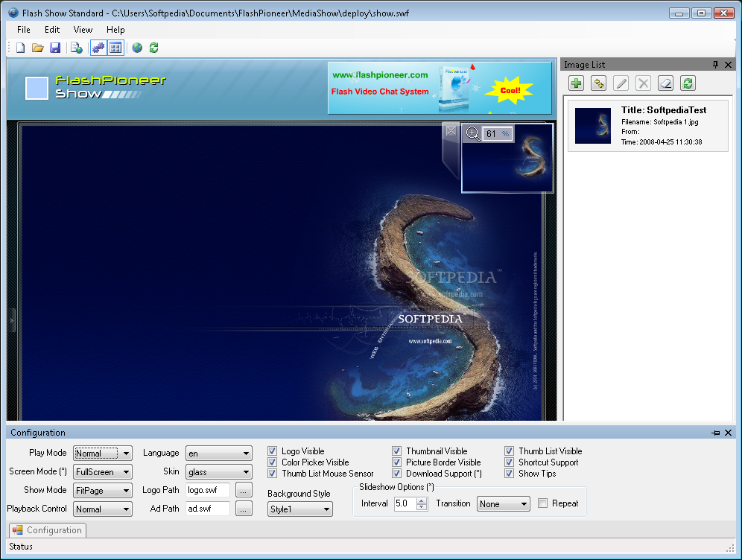Open a project using the folder icon
The image size is (742, 560).
(x=38, y=48)
